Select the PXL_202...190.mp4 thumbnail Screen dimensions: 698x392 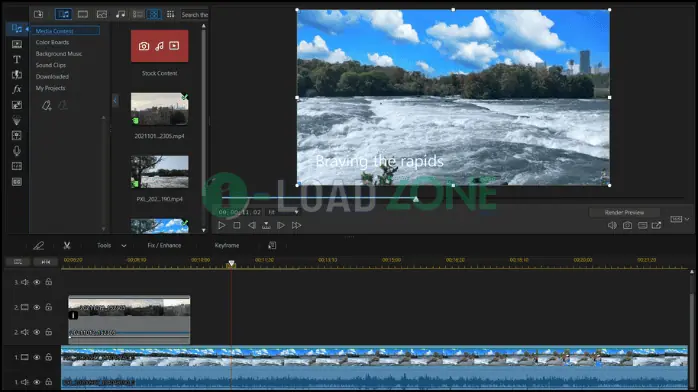click(x=159, y=172)
